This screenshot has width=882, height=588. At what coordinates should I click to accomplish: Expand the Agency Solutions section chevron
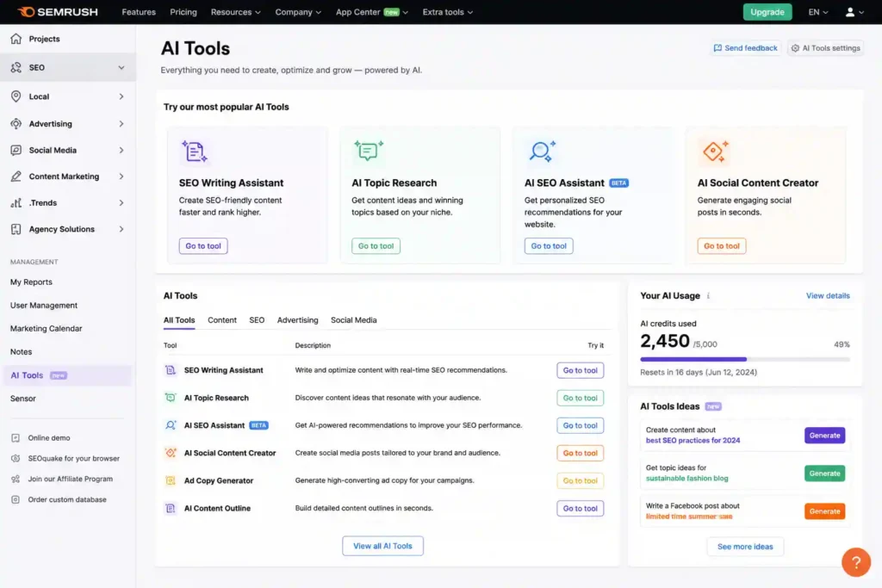pos(121,229)
